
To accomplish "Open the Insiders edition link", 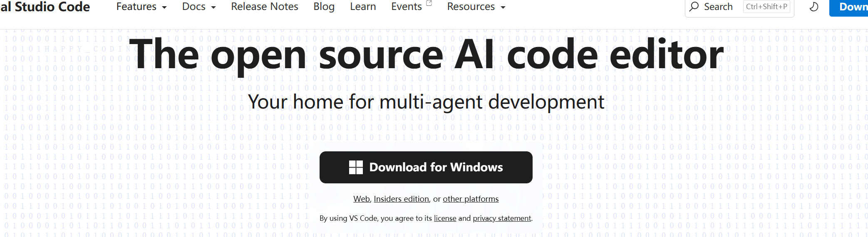I will 401,199.
